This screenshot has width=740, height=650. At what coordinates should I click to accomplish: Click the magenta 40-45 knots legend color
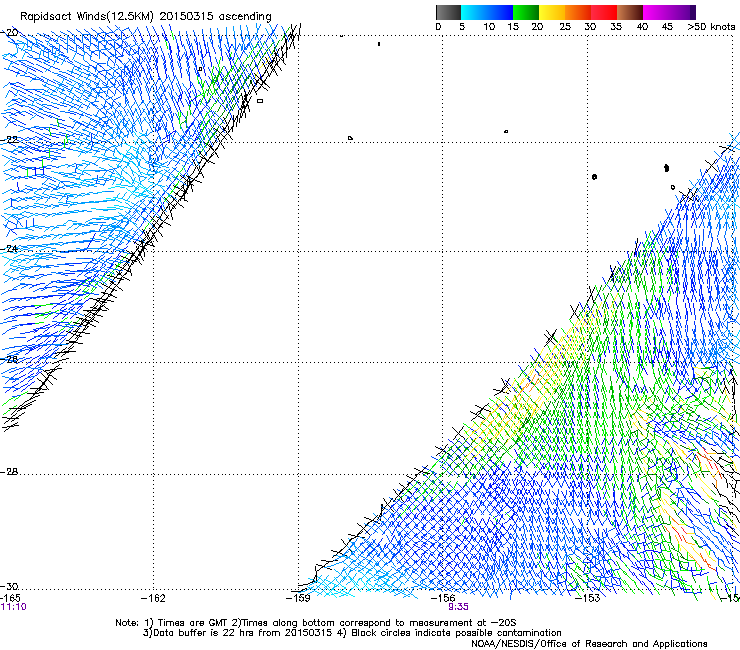coord(656,12)
